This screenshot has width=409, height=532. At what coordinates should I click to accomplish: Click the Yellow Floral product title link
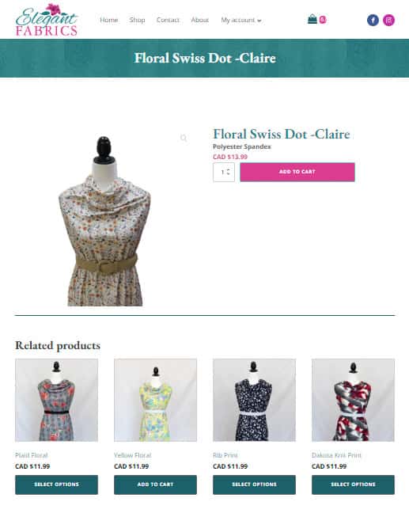(133, 455)
